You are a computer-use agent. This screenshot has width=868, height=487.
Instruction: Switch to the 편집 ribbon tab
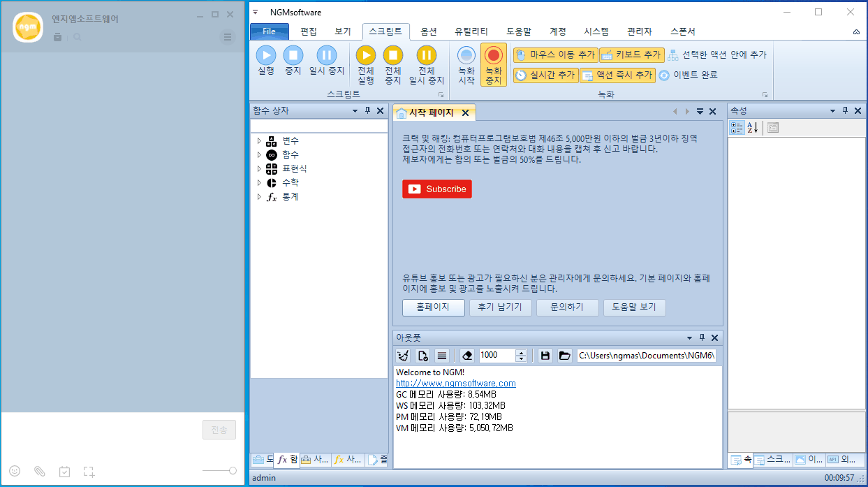click(x=309, y=31)
